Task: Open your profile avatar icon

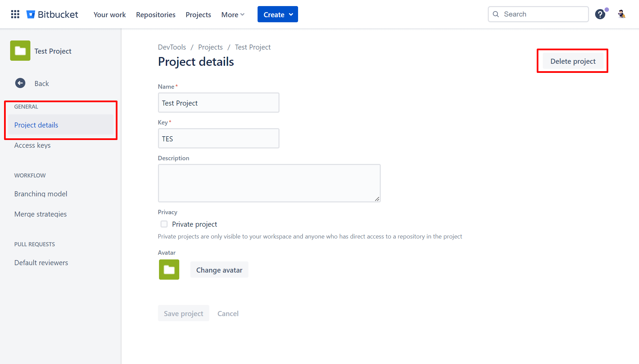Action: [x=621, y=14]
